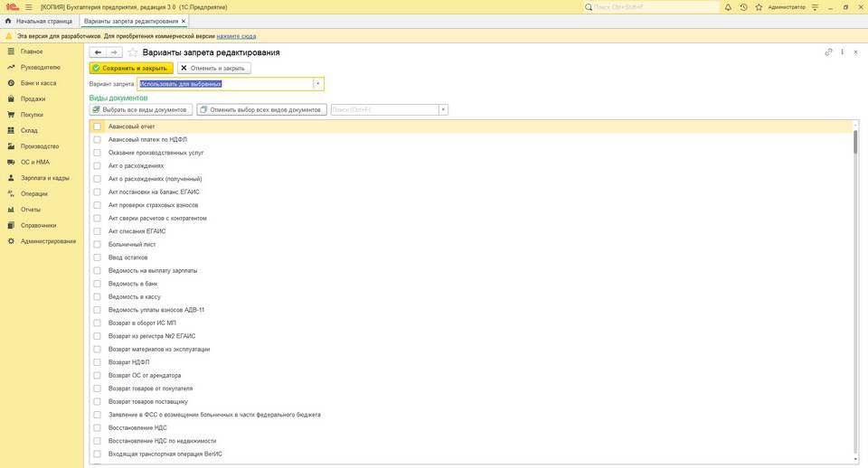This screenshot has height=468, width=868.
Task: Select Возврат материалов из эксплуатации row
Action: (x=471, y=350)
